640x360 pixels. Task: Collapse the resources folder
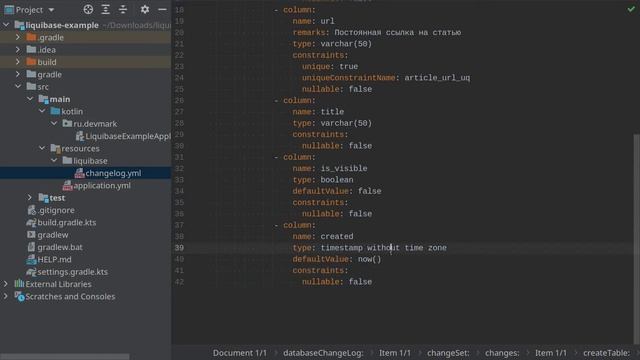(x=42, y=148)
